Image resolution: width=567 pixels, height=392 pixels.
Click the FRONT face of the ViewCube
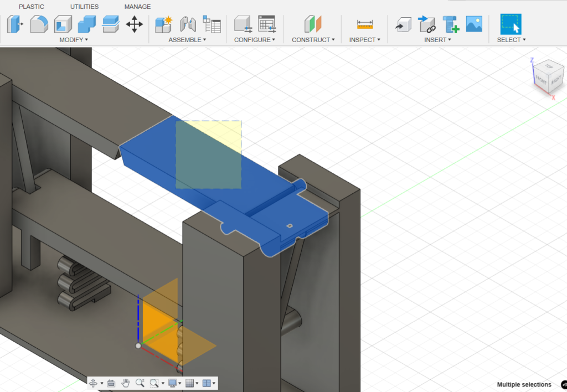click(542, 80)
